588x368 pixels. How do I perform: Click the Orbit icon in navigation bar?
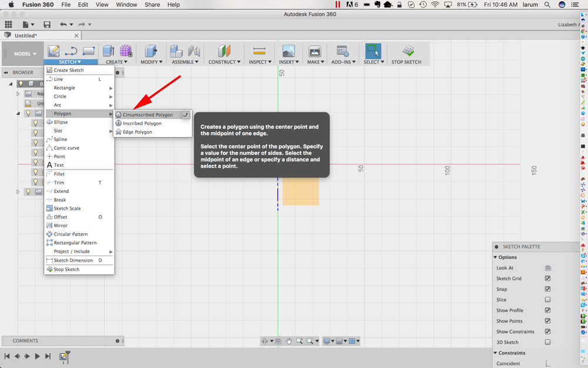265,341
